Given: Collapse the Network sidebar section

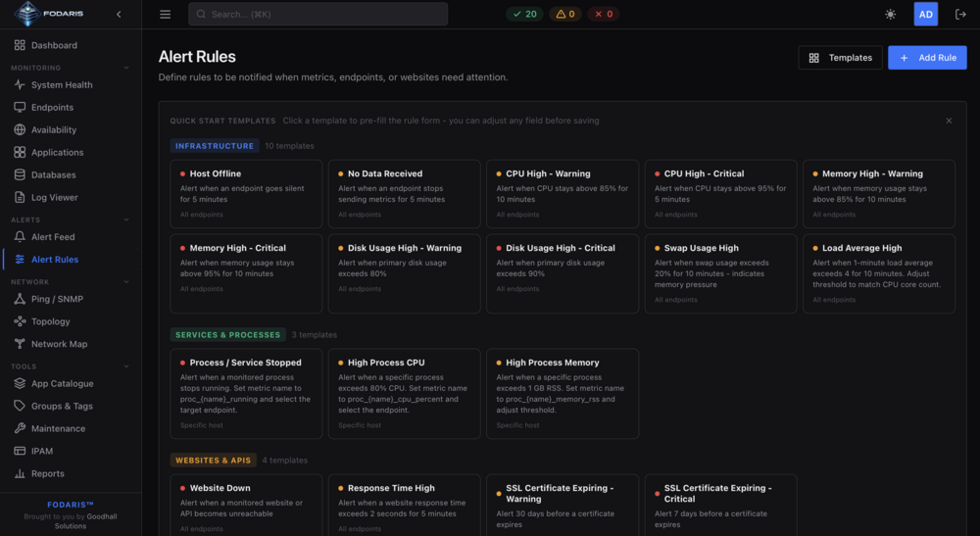Looking at the screenshot, I should point(126,282).
